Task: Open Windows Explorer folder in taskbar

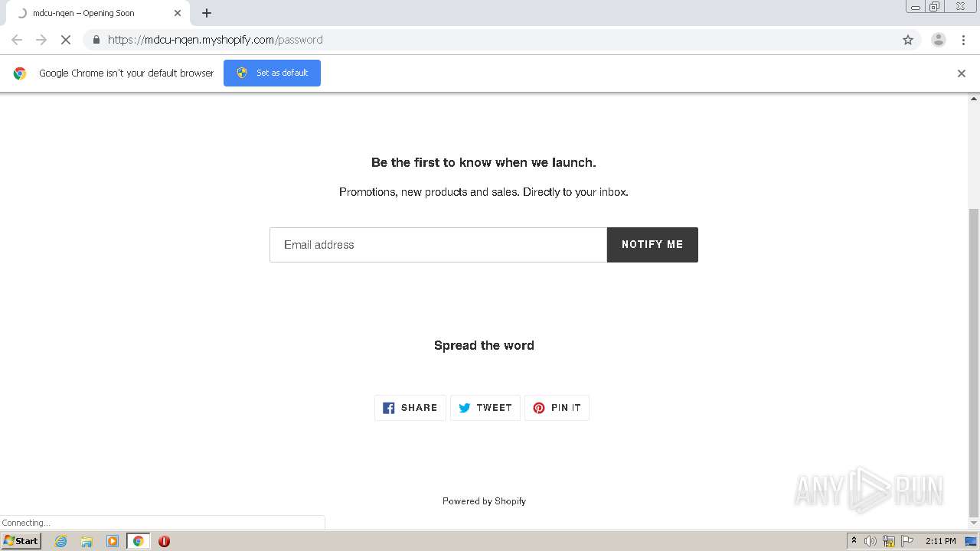Action: pos(87,541)
